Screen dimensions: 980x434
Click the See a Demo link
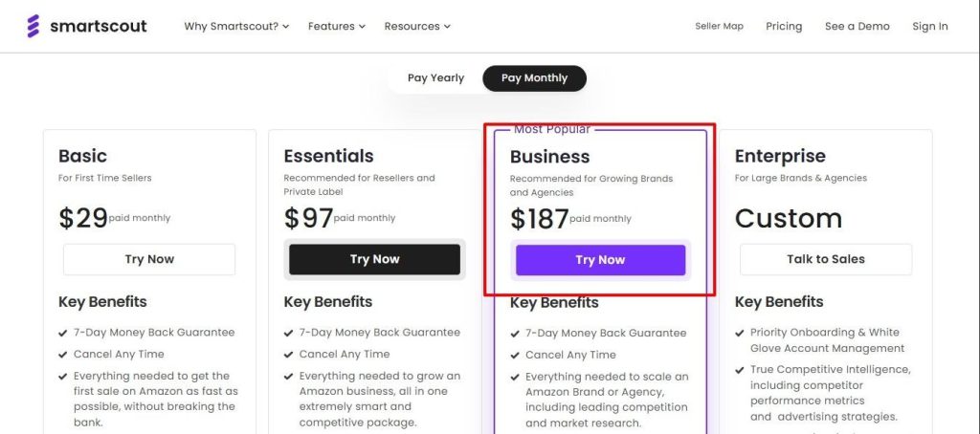pos(857,27)
